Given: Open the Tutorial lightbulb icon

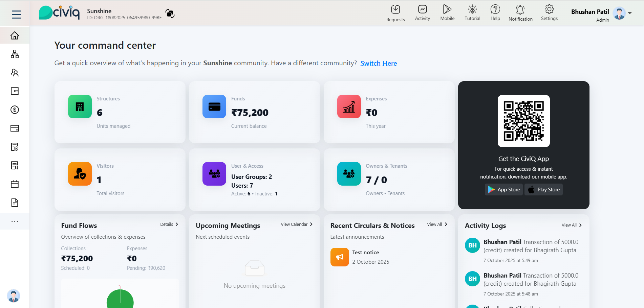Looking at the screenshot, I should tap(472, 13).
